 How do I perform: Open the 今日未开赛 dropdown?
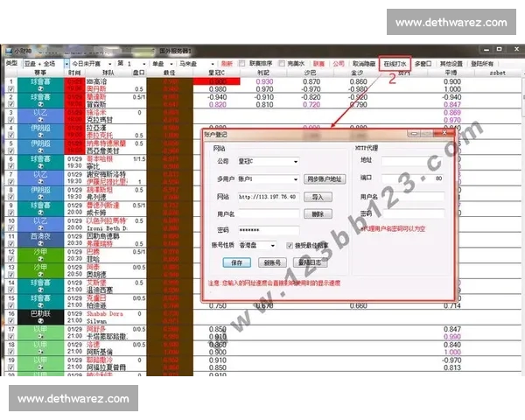[x=110, y=64]
